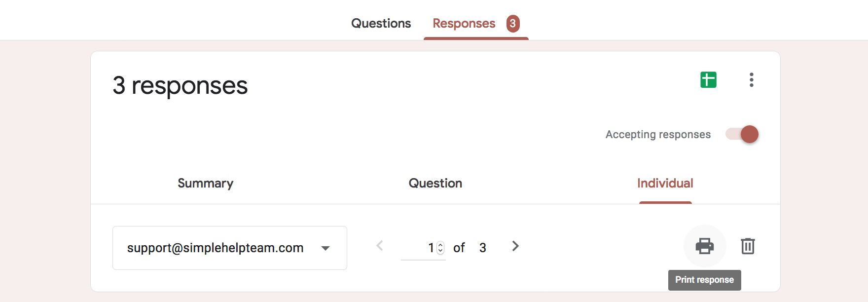Print the current response

704,246
